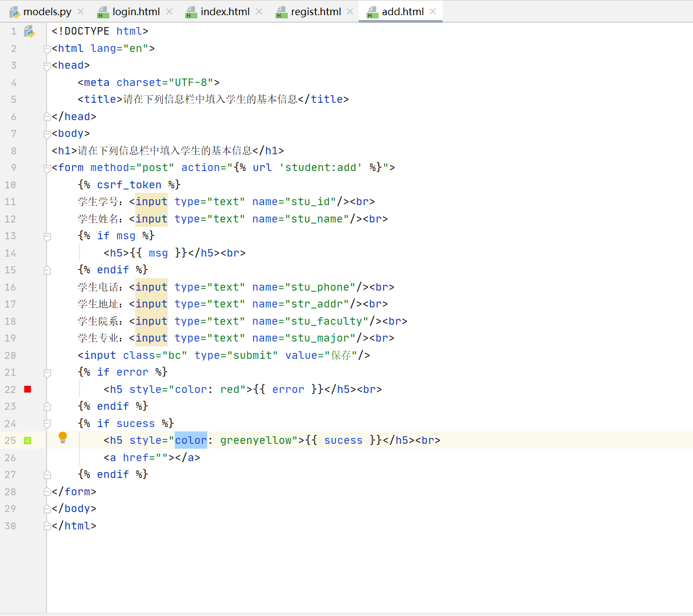
Task: Collapse fold marker at endif line 15
Action: [47, 270]
